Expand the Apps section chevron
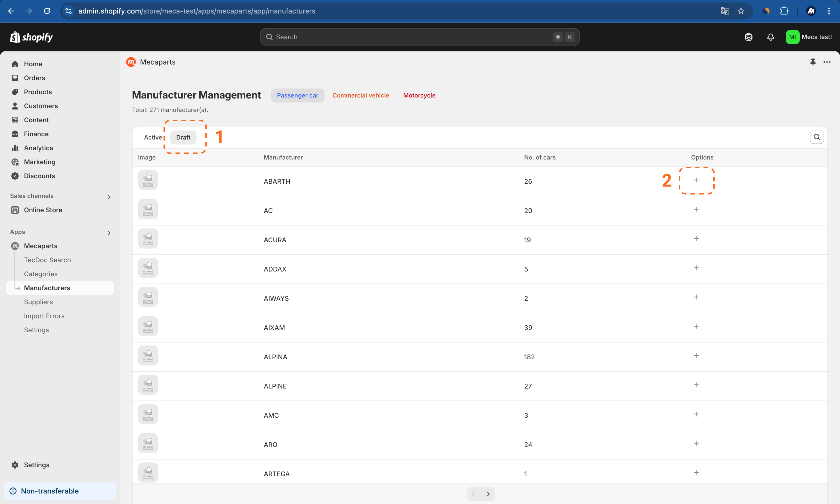The image size is (840, 504). point(109,233)
